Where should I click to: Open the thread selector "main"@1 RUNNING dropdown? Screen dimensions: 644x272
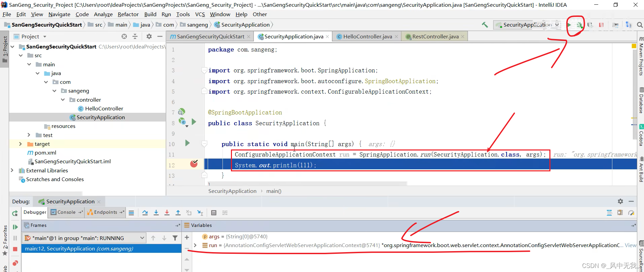[84, 238]
